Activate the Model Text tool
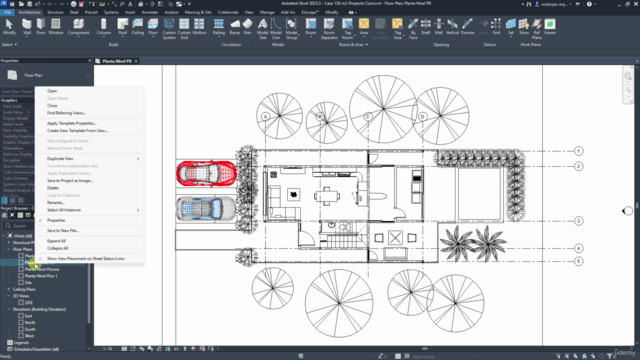Viewport: 640px width, 360px height. [262, 29]
